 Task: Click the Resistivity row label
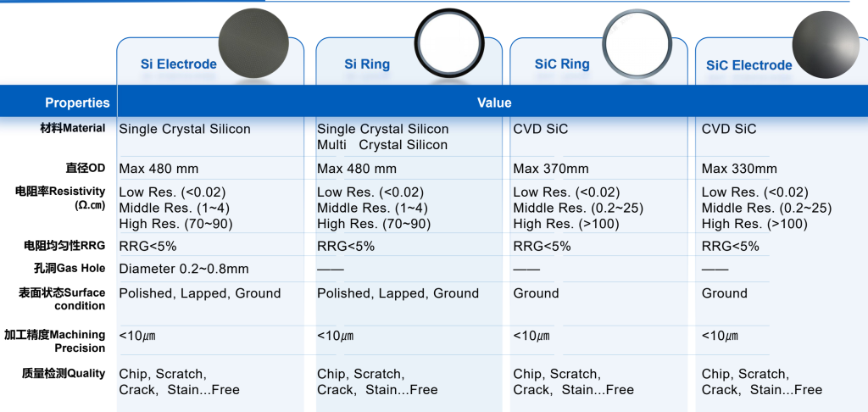pyautogui.click(x=61, y=198)
